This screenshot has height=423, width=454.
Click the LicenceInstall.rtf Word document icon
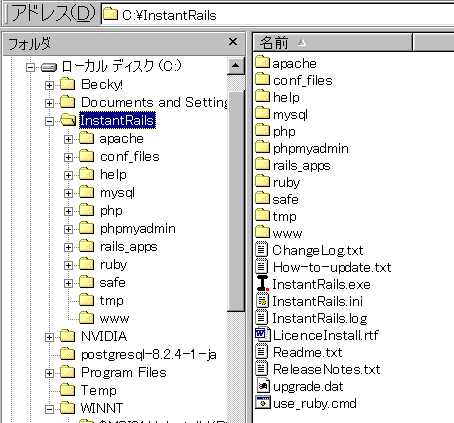[x=262, y=334]
